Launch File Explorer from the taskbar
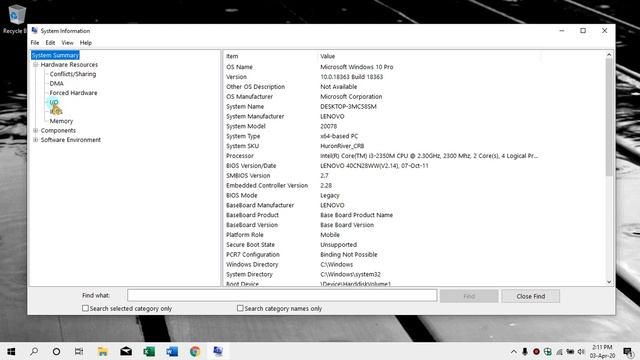 point(102,351)
